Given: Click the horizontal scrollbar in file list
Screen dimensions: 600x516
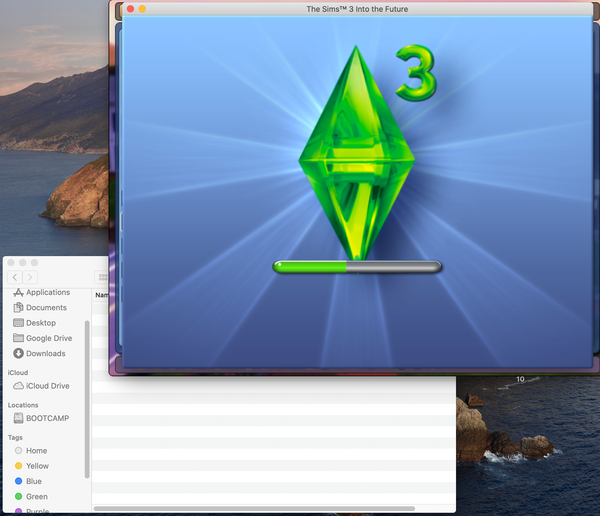Looking at the screenshot, I should [270, 509].
